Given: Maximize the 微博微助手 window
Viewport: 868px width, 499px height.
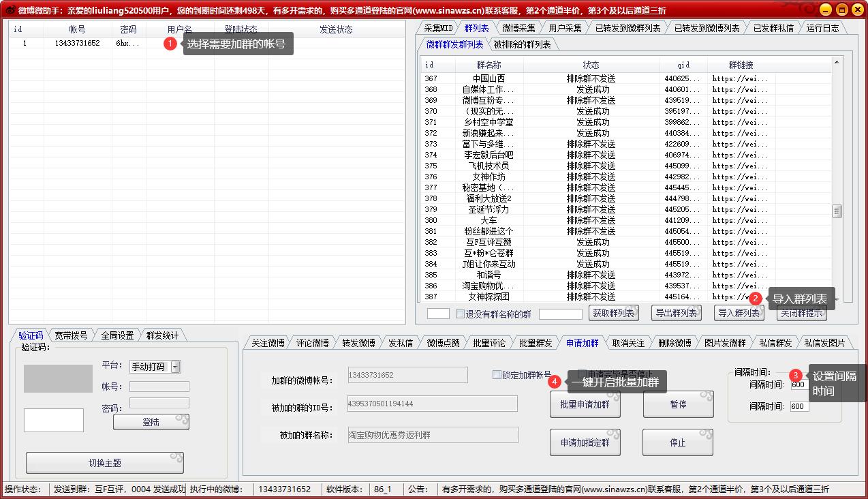Looking at the screenshot, I should tap(841, 10).
